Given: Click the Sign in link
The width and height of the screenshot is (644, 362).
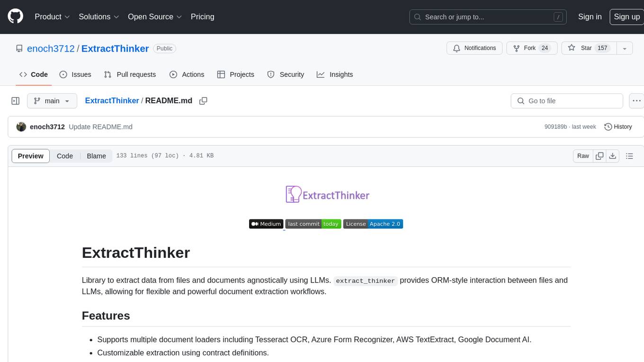Looking at the screenshot, I should (590, 17).
